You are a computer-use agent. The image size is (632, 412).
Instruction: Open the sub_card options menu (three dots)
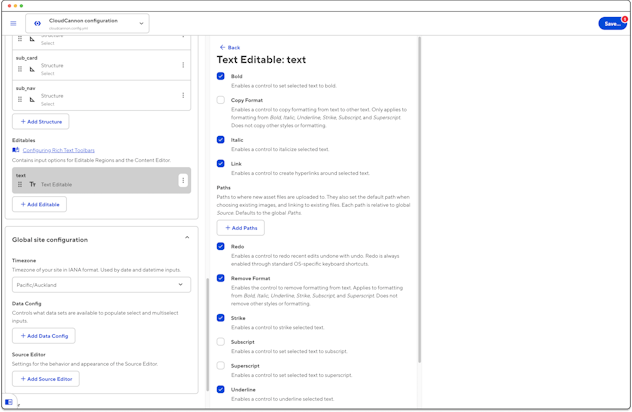[x=183, y=65]
